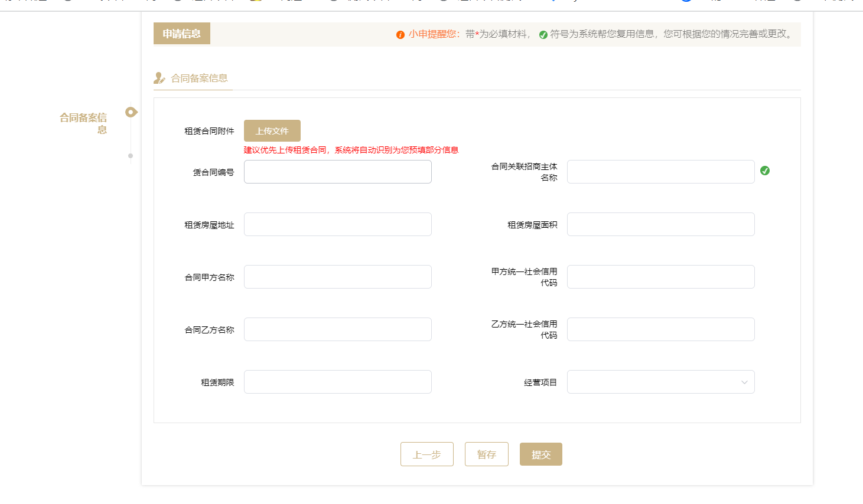Click the 暂存 save draft button

pyautogui.click(x=486, y=454)
